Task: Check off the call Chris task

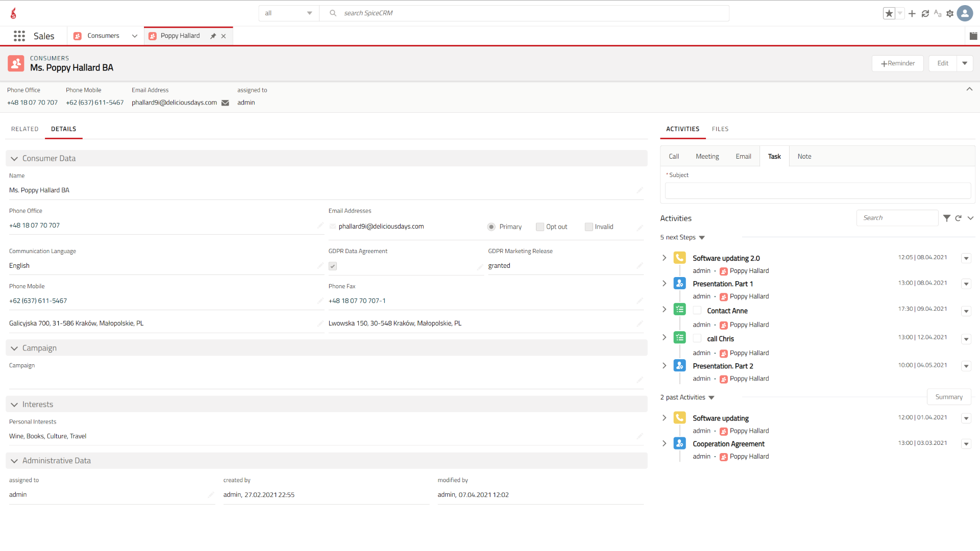Action: (697, 338)
